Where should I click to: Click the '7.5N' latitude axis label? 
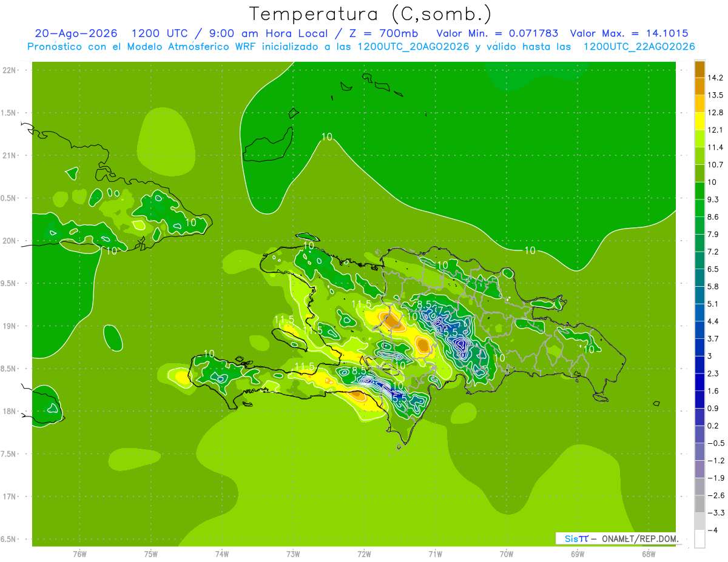point(9,454)
